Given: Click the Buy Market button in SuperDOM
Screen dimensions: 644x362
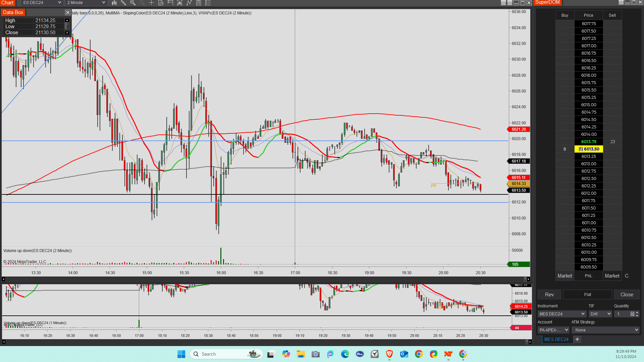Looking at the screenshot, I should pyautogui.click(x=565, y=276).
